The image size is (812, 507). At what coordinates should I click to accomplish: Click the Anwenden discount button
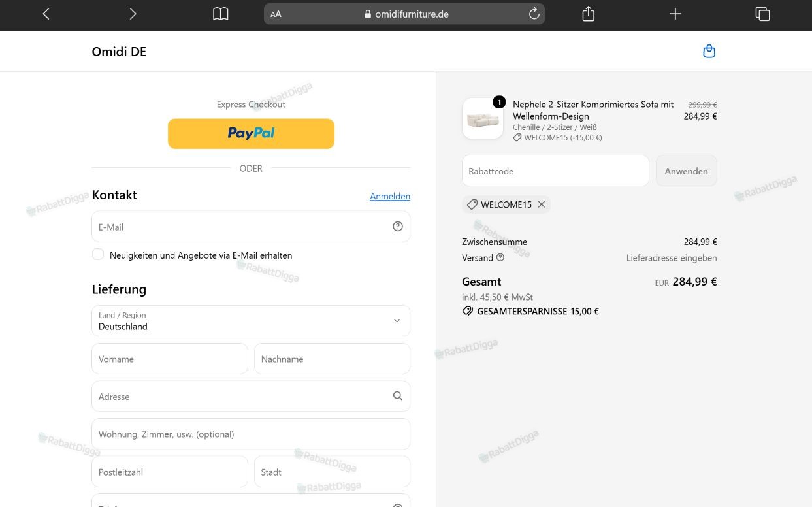click(686, 171)
